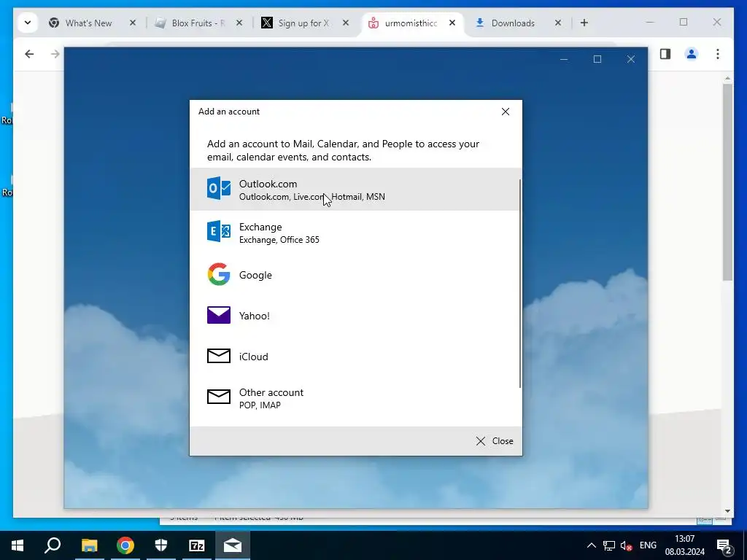Screen dimensions: 747x560
Task: Pick the Google account logo
Action: [219, 274]
